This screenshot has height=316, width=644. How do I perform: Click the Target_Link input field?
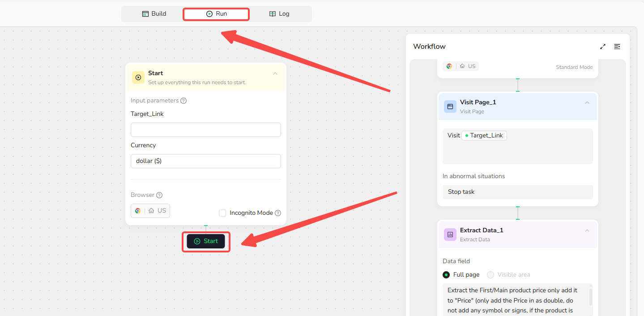(206, 130)
